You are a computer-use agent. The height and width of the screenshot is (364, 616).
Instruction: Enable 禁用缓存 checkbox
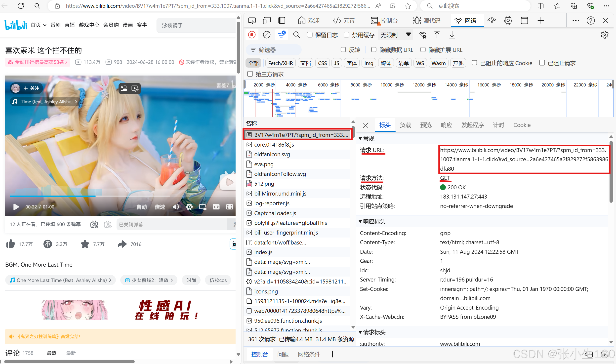point(346,35)
